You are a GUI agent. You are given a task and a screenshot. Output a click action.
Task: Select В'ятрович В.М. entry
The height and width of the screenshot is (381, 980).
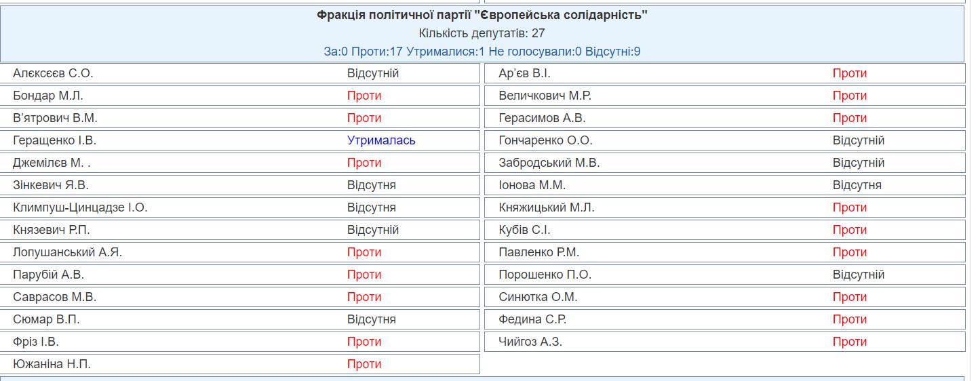[x=240, y=118]
